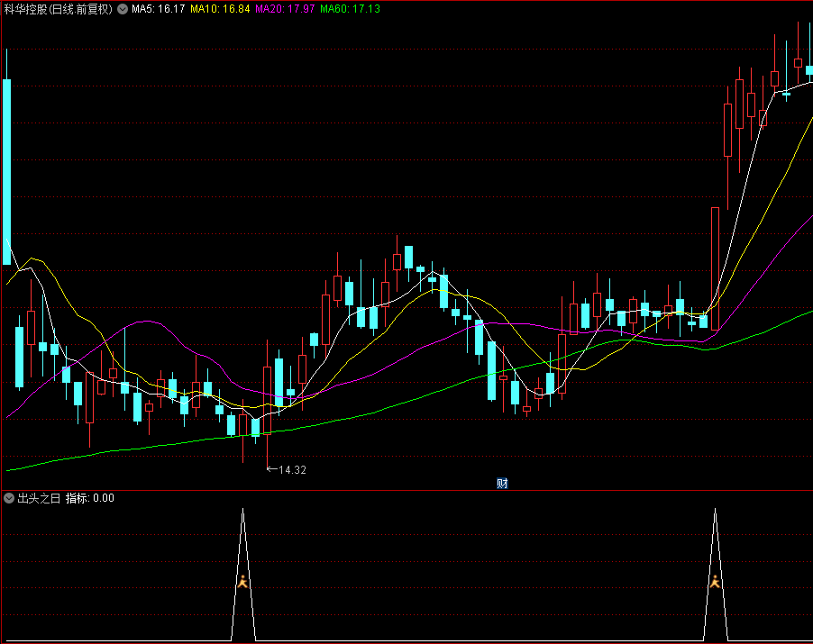Select the MA20: 17.97 label
813x644 pixels.
tap(285, 9)
